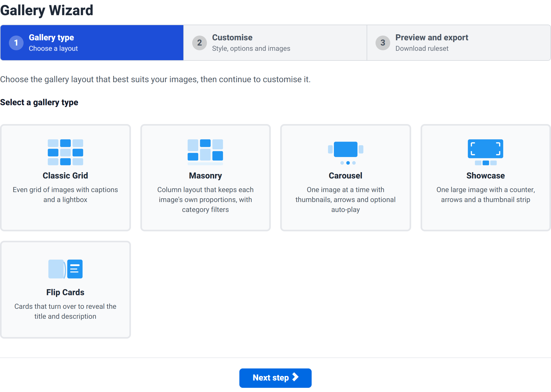Click 'Column layout that keeps each' description
This screenshot has width=551, height=392.
tap(205, 200)
